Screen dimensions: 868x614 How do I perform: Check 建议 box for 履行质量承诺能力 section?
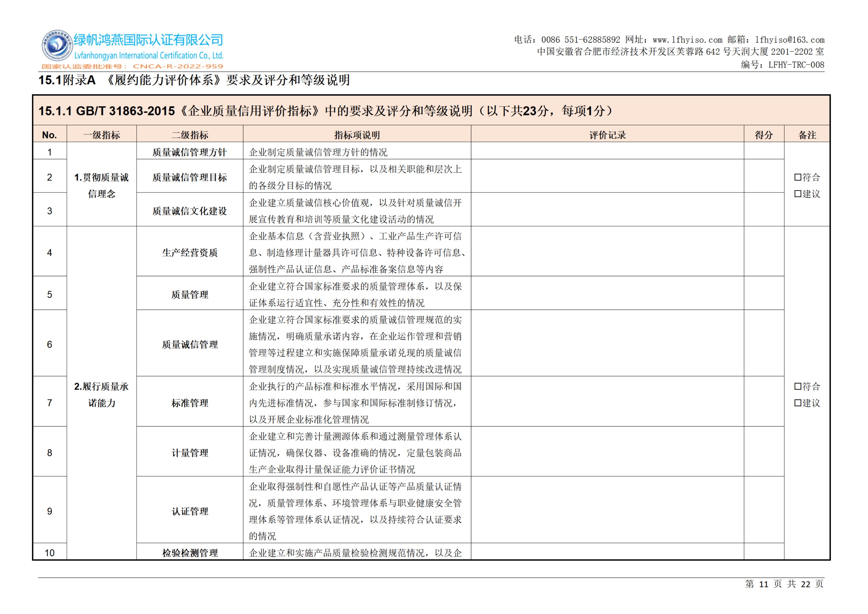(798, 403)
